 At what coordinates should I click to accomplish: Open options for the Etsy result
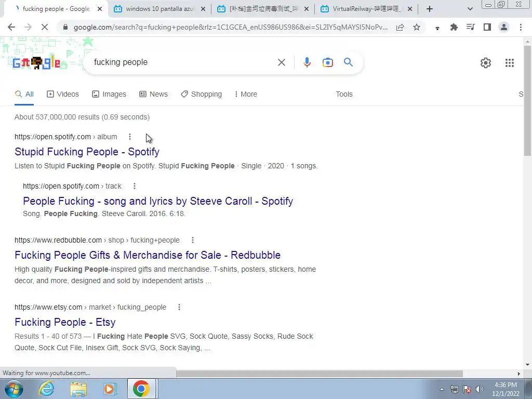179,307
